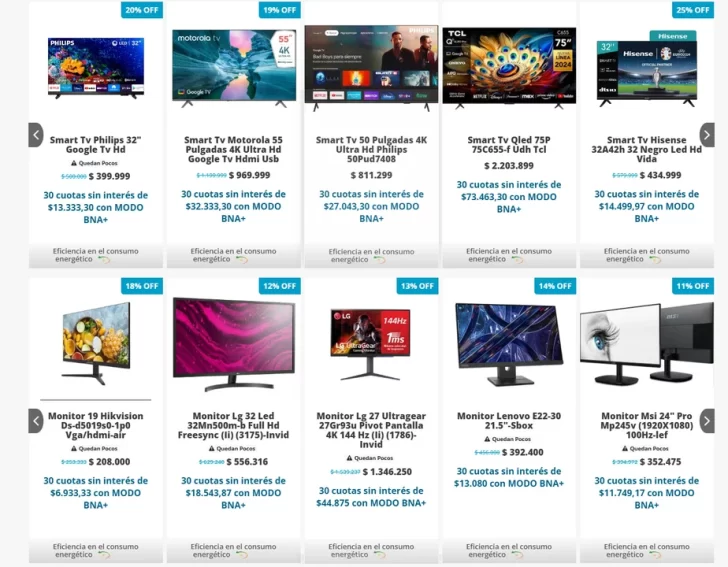
Task: Click the 20% OFF badge on the Philips TV
Action: tap(142, 10)
